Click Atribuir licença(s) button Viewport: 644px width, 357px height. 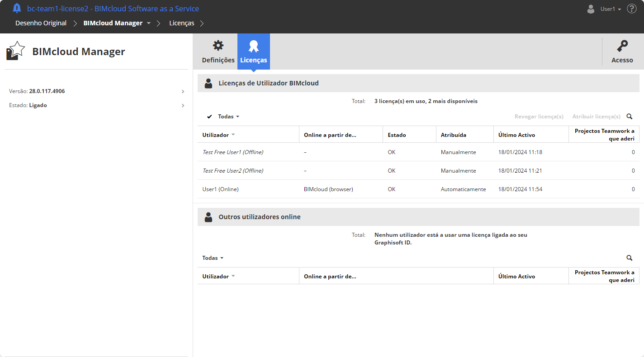tap(596, 117)
